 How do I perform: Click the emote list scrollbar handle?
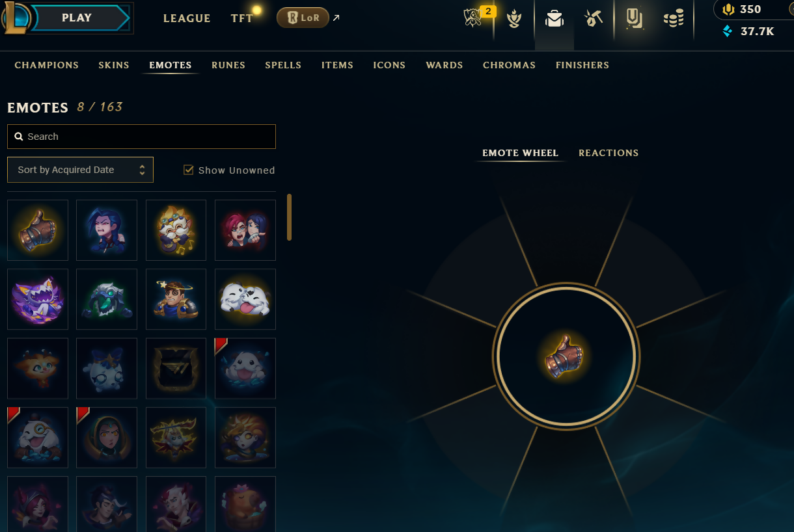coord(289,217)
